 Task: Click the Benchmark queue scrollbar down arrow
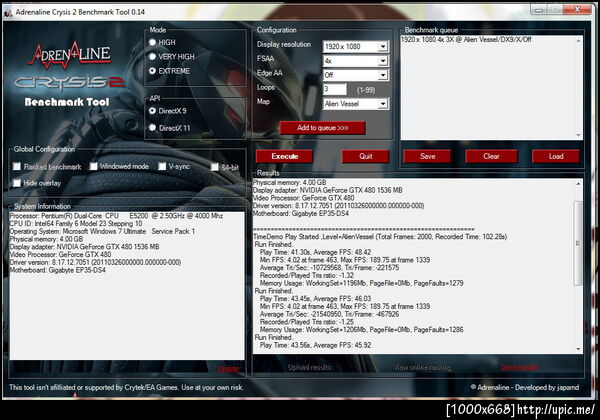[578, 135]
